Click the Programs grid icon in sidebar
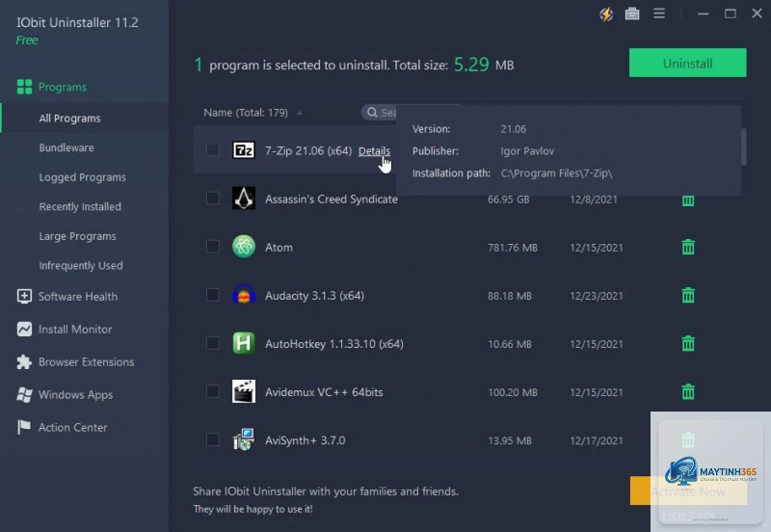This screenshot has height=532, width=771. tap(24, 87)
